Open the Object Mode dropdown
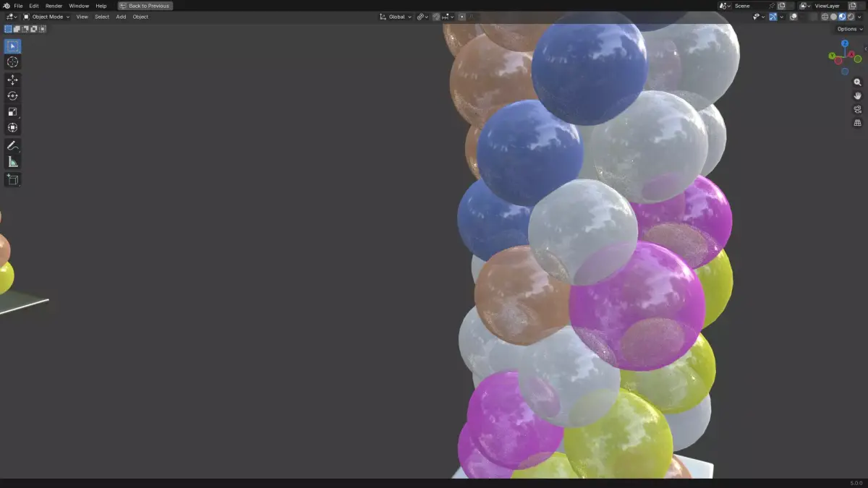Screen dimensions: 868x488 point(46,17)
